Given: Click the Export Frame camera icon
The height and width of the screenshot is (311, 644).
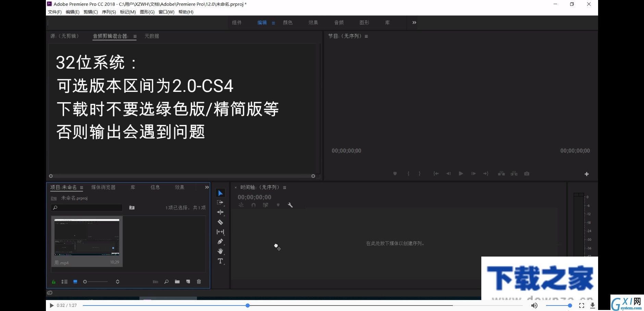Looking at the screenshot, I should (527, 174).
